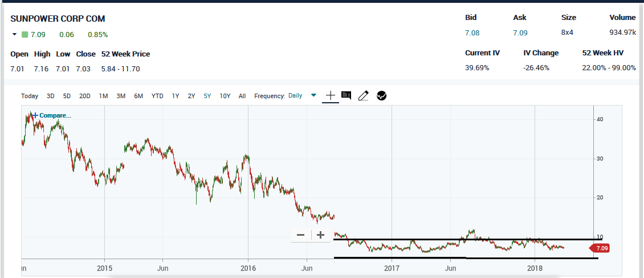644x278 pixels.
Task: Zoom in with the plus button
Action: click(321, 235)
